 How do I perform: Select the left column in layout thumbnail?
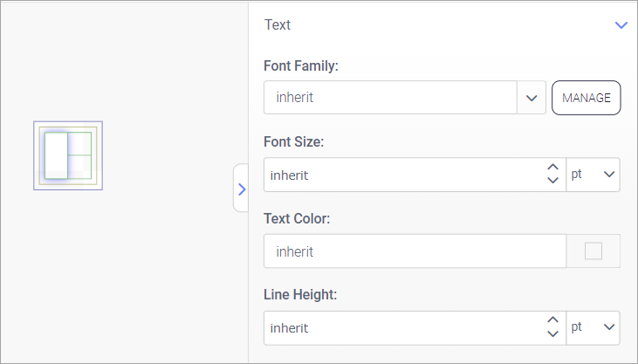coord(56,155)
